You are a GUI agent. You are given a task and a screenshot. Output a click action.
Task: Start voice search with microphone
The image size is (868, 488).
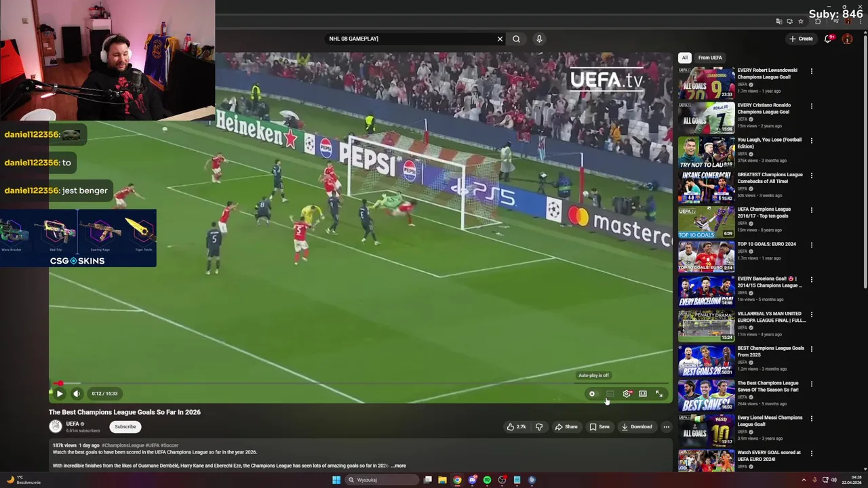[539, 39]
